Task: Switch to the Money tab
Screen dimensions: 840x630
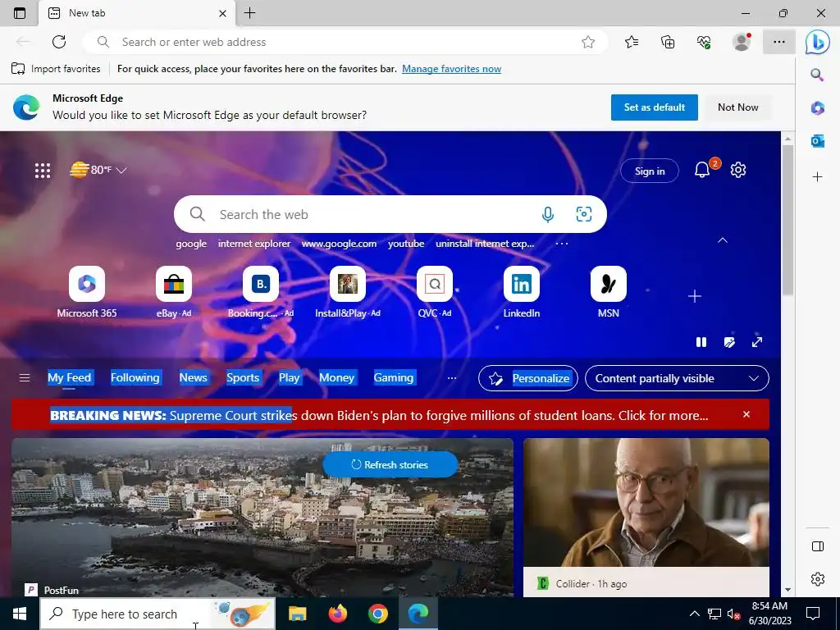Action: [x=336, y=377]
